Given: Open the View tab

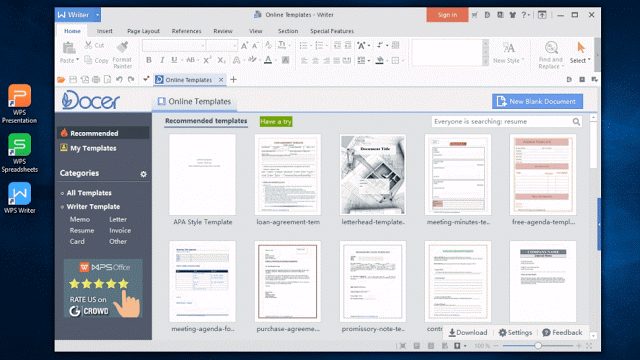Looking at the screenshot, I should coord(256,31).
